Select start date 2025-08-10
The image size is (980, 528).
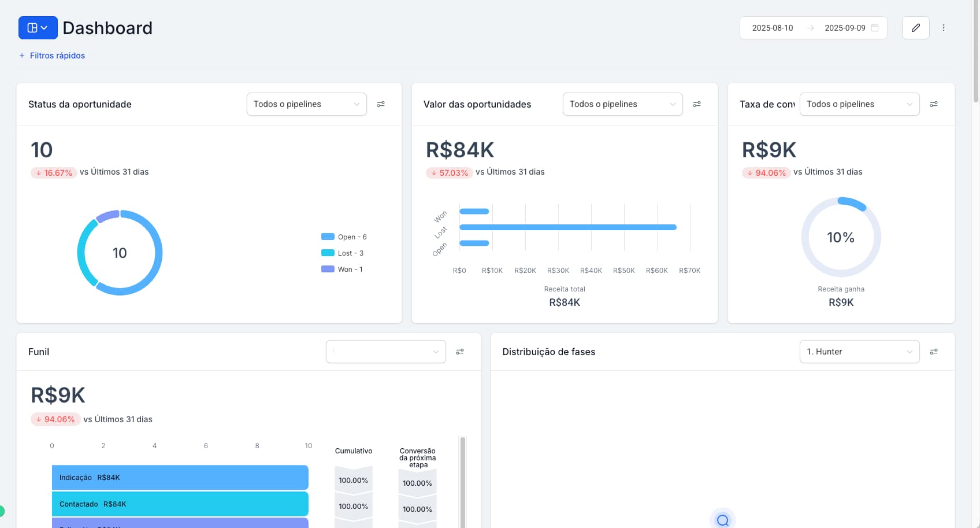tap(772, 27)
